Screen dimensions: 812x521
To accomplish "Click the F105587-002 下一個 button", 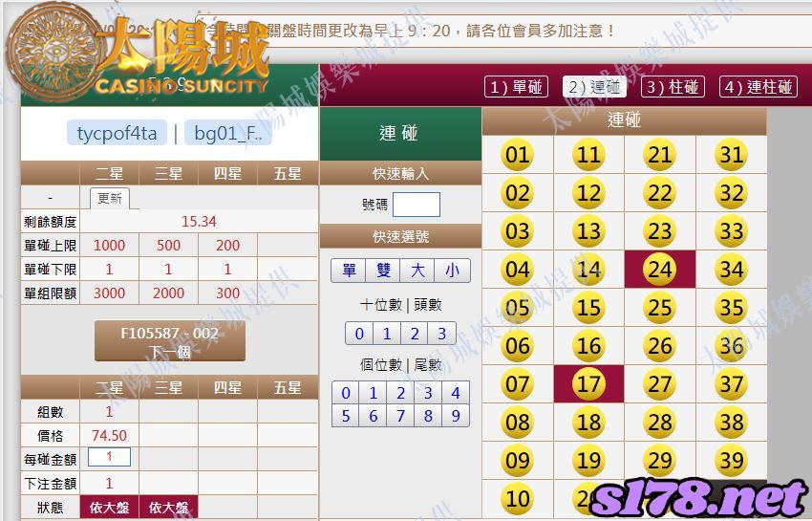I will pos(170,341).
